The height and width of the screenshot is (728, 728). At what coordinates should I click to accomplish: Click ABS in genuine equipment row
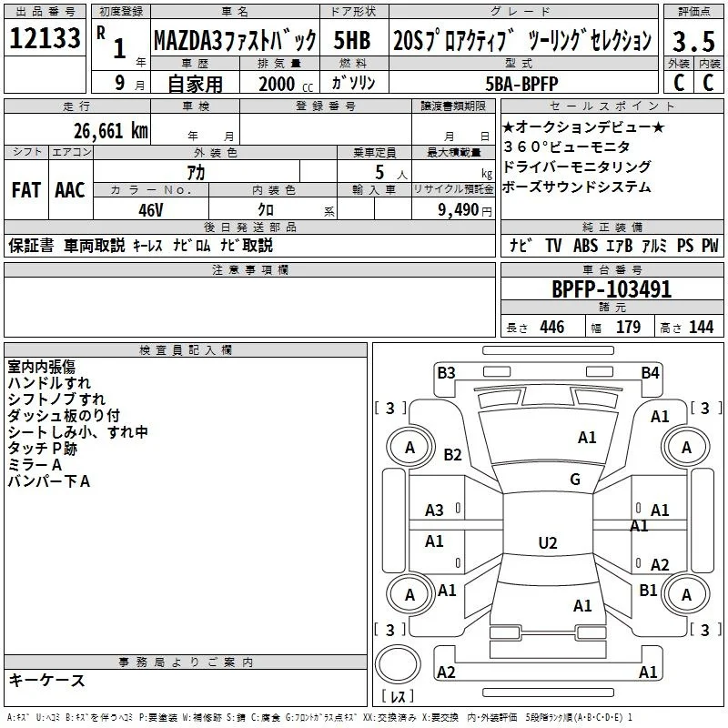585,245
